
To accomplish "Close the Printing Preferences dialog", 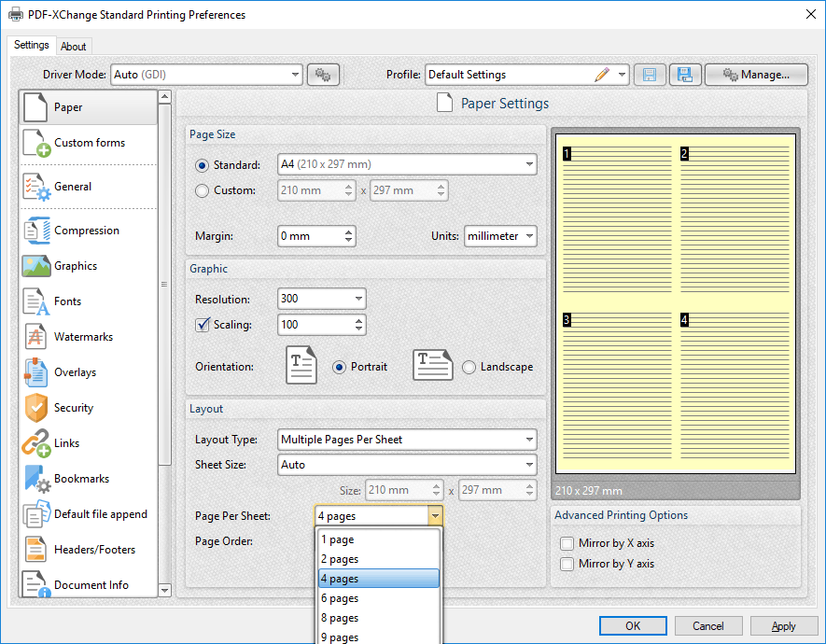I will [811, 14].
